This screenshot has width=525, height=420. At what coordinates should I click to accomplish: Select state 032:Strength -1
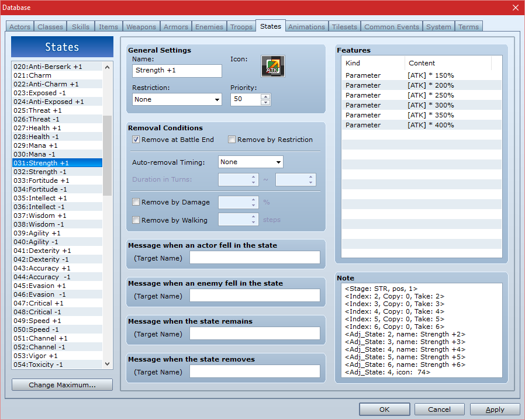tap(57, 172)
